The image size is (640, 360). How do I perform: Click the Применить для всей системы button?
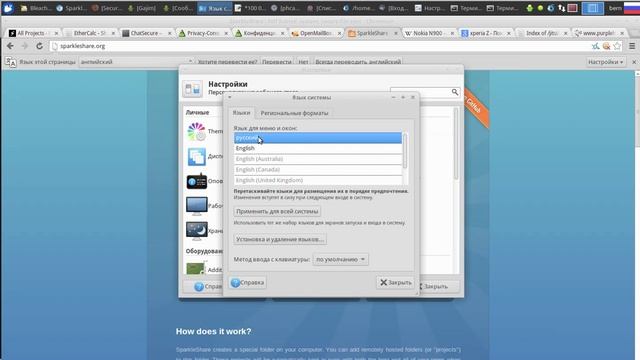[277, 211]
